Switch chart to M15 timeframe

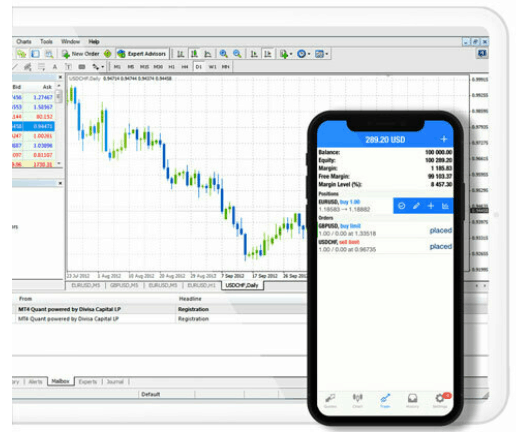[144, 67]
